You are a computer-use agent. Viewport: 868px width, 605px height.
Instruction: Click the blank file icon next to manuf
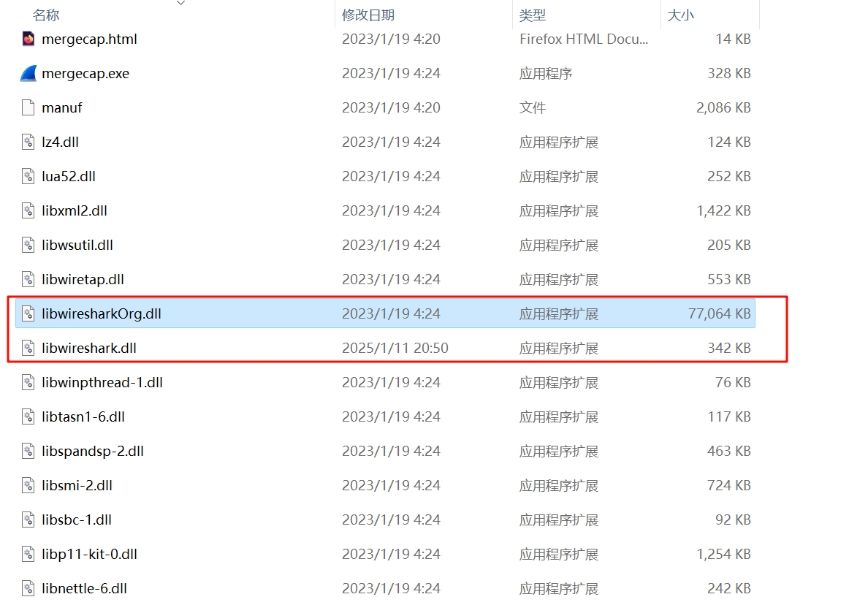[x=28, y=107]
